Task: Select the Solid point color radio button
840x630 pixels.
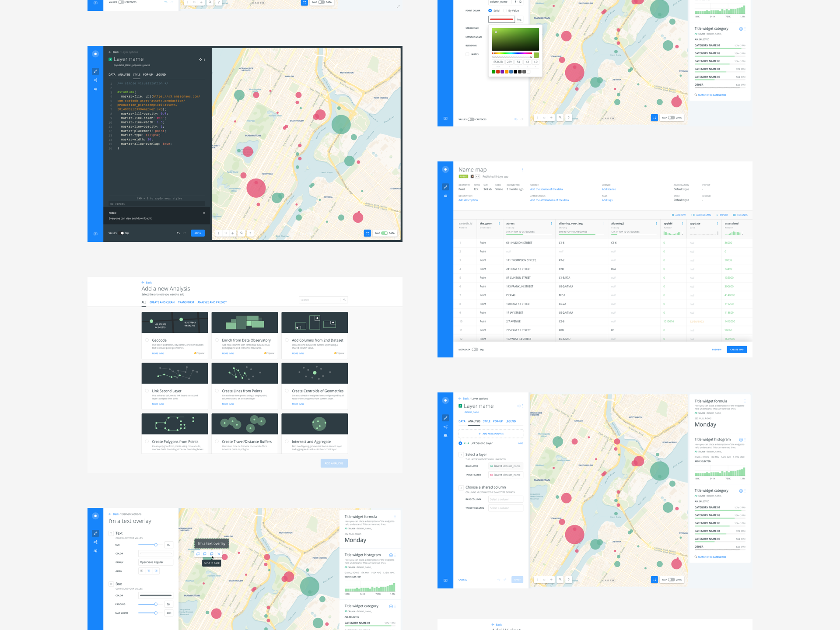Action: [490, 10]
